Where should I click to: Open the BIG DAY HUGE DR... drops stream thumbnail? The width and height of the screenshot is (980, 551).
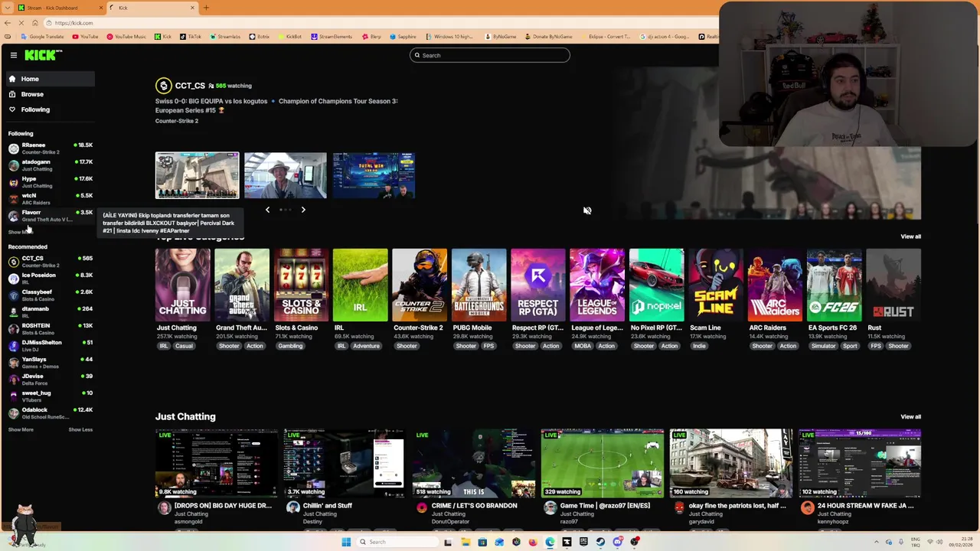coord(216,463)
